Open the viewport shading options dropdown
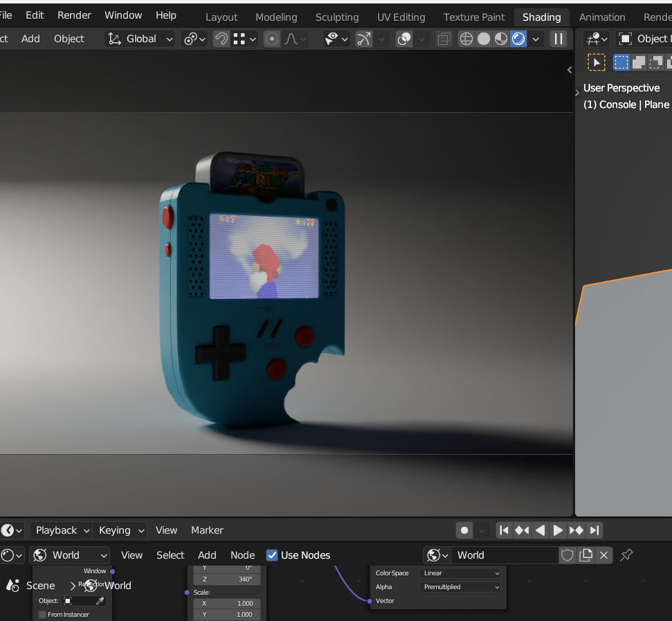This screenshot has height=621, width=672. tap(536, 39)
